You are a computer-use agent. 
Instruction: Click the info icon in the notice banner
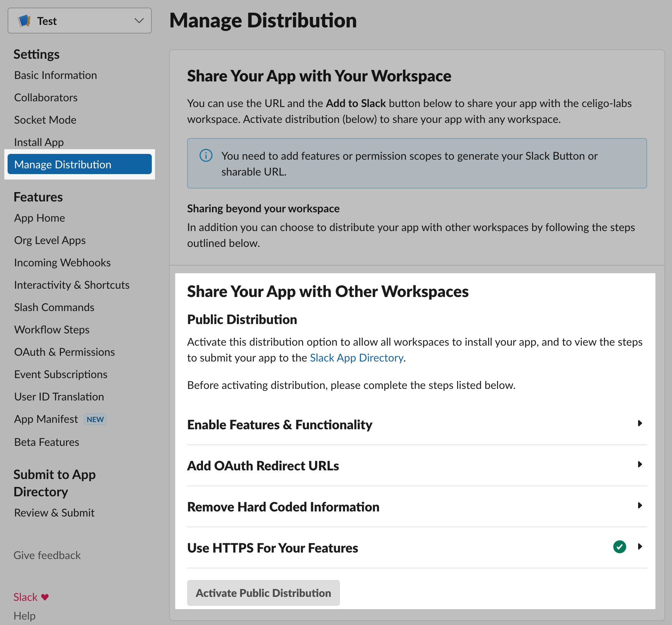205,156
